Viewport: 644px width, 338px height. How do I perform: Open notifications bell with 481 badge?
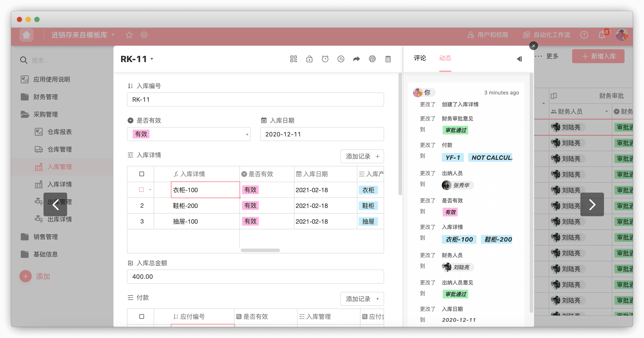click(x=602, y=35)
